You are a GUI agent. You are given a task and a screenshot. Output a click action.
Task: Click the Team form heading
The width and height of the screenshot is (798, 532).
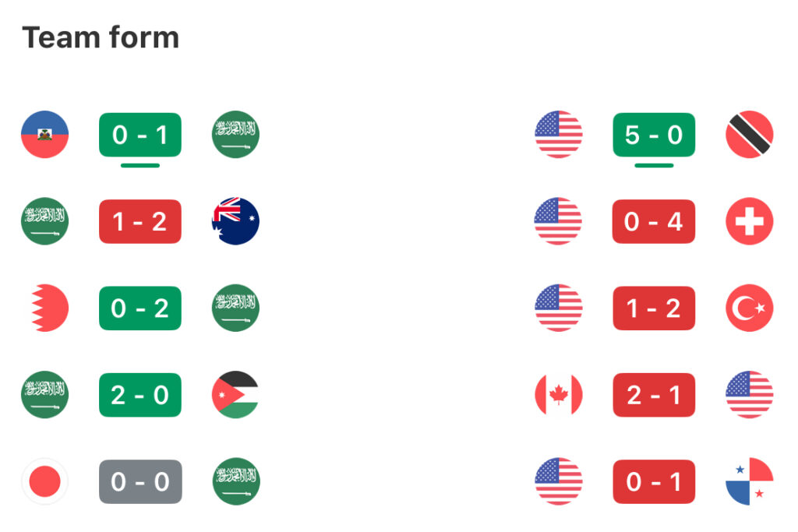click(101, 37)
